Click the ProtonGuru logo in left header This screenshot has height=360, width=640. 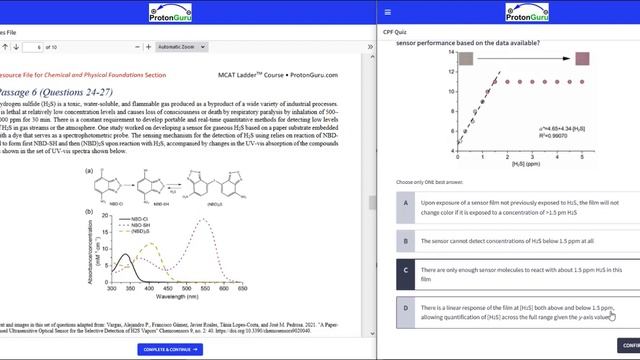170,13
